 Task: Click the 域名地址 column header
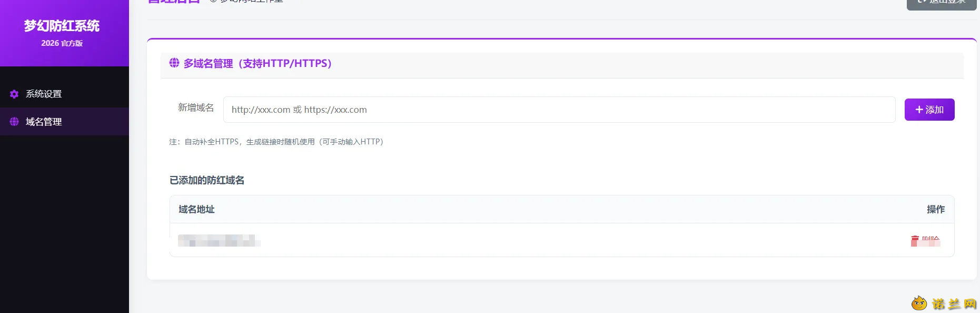click(196, 209)
